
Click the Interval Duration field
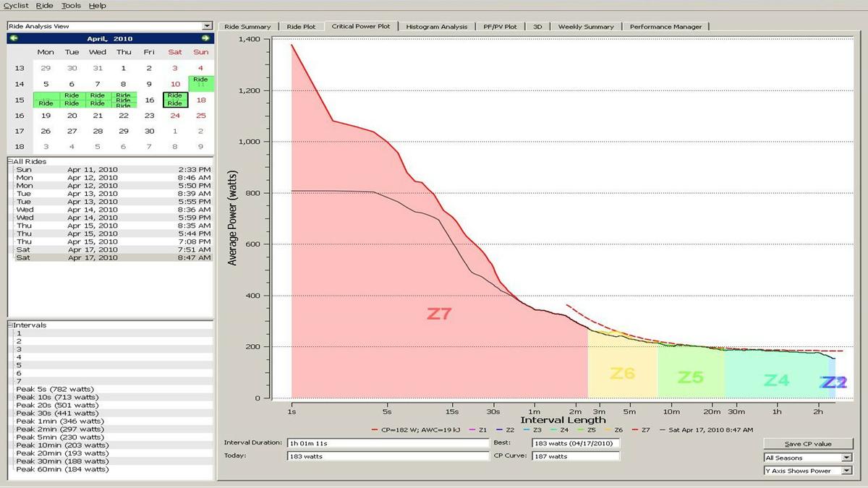[388, 442]
